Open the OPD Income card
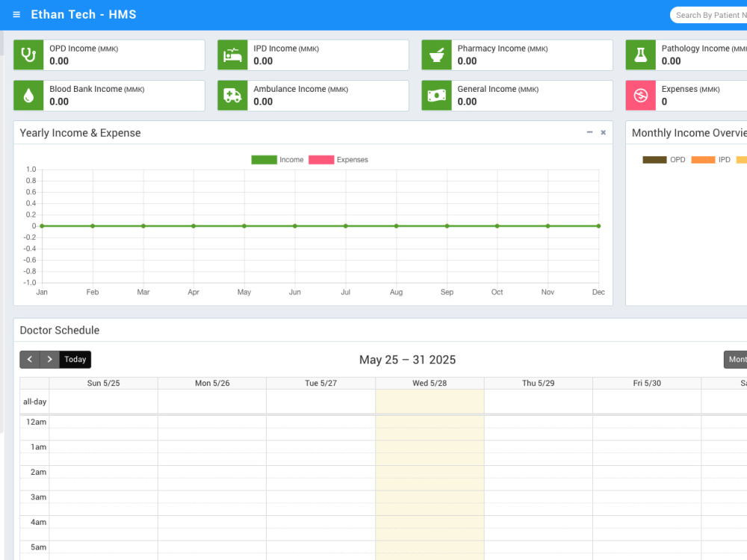Image resolution: width=747 pixels, height=560 pixels. (x=109, y=55)
